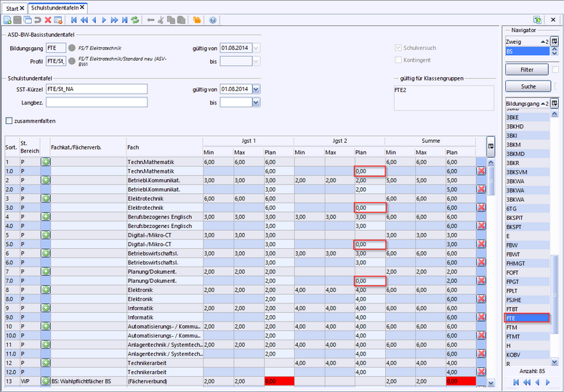Click the green refresh arrows toolbar icon
This screenshot has height=392, width=564.
tap(134, 20)
